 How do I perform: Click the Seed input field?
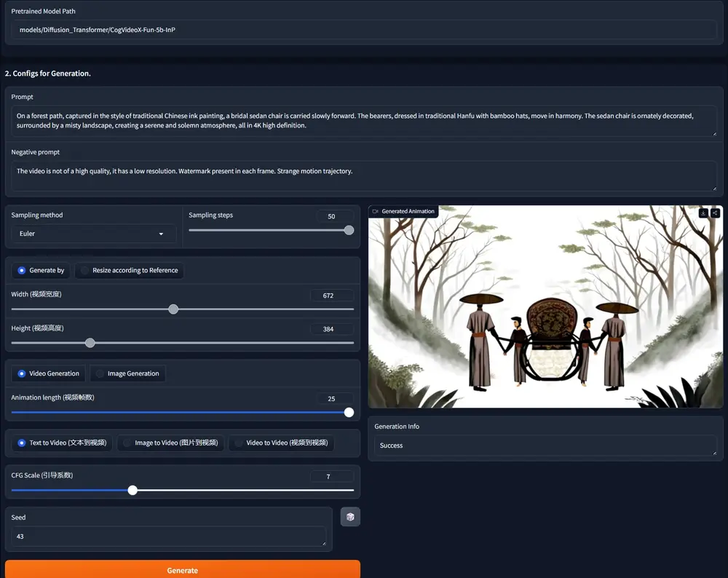pyautogui.click(x=169, y=537)
